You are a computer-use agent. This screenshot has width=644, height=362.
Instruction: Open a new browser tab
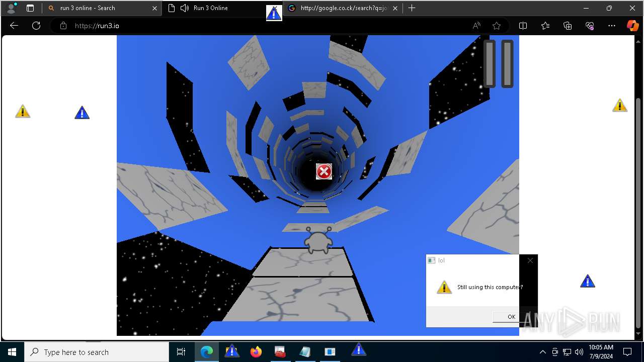point(412,8)
